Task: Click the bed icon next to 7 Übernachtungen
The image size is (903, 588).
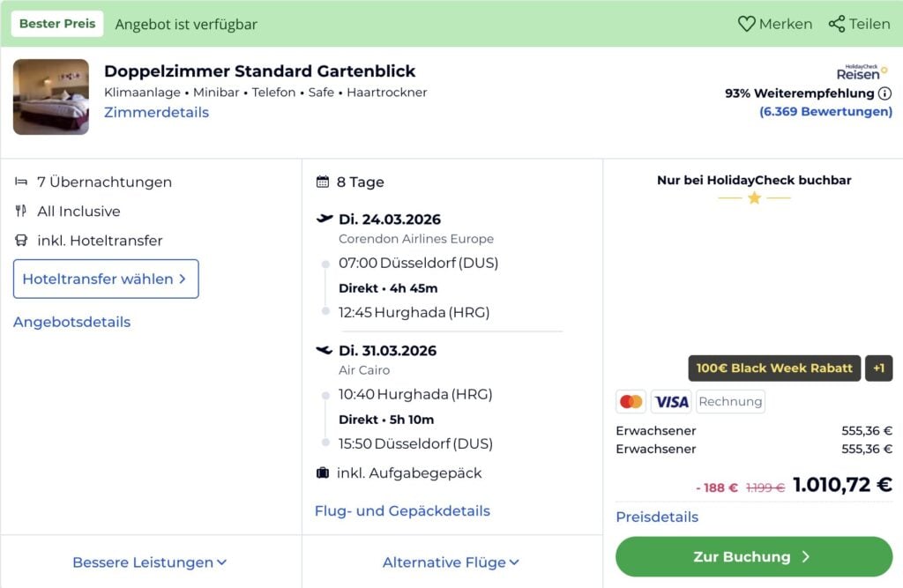Action: pos(20,182)
